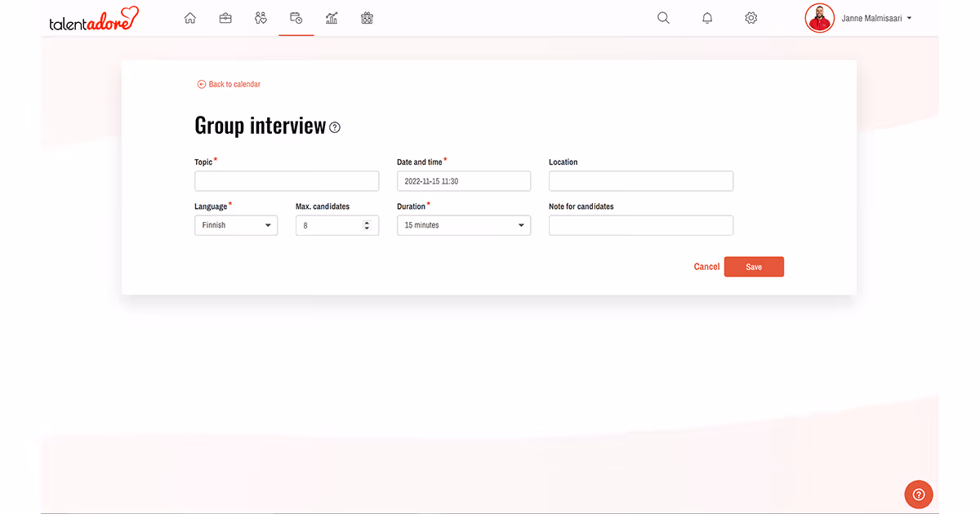Select the briefcase Jobs icon
980x514 pixels.
point(225,17)
